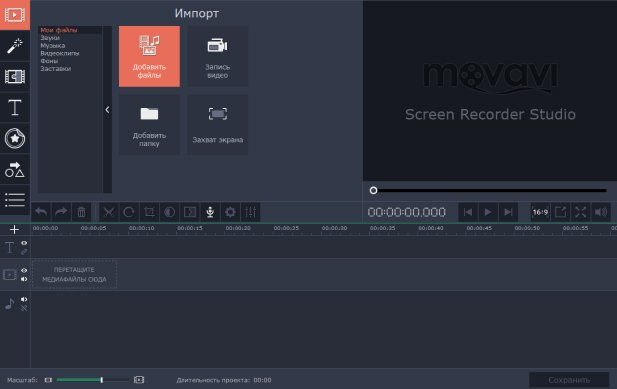The image size is (617, 389).
Task: Select 'Звуки' category
Action: pos(50,38)
